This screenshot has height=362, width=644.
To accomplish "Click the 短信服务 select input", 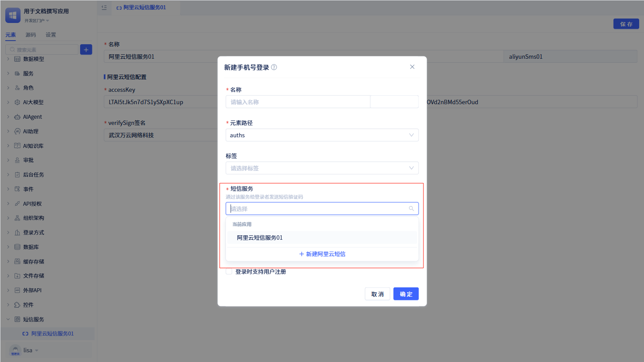I will coord(322,208).
